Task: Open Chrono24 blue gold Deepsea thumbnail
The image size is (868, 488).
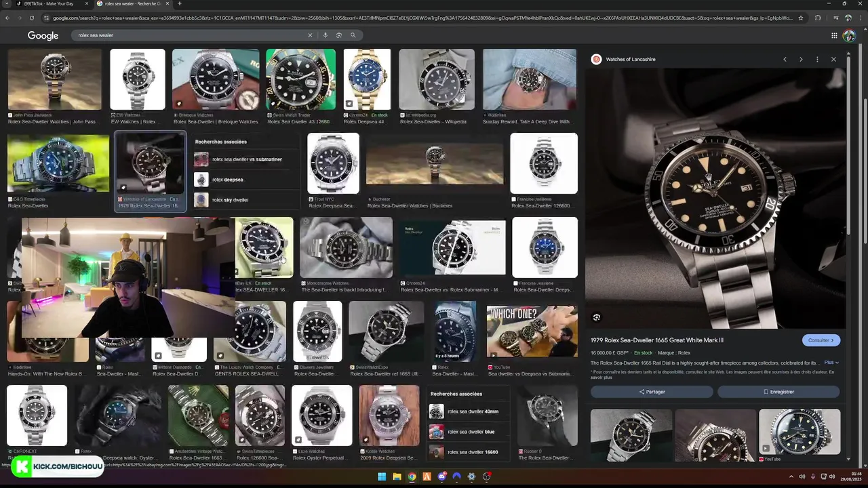Action: (367, 79)
